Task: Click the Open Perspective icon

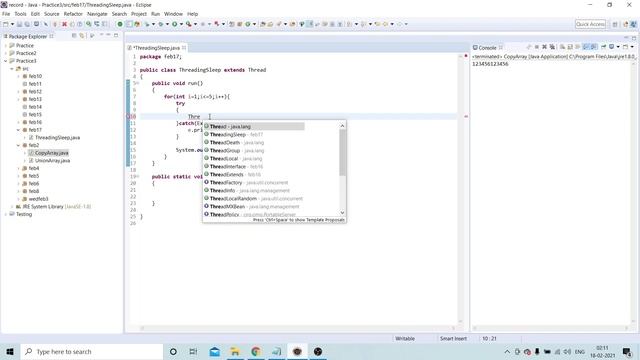Action: coord(615,24)
